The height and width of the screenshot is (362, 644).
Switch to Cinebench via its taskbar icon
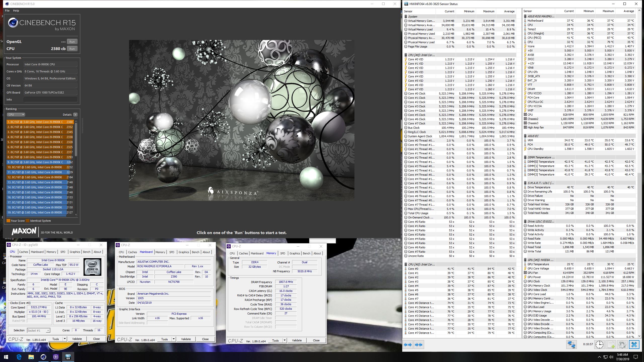[43, 357]
